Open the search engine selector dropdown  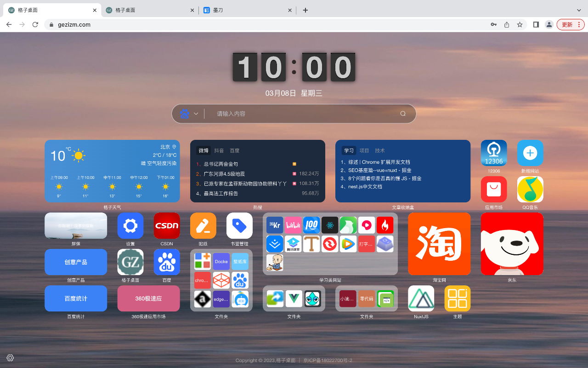195,113
